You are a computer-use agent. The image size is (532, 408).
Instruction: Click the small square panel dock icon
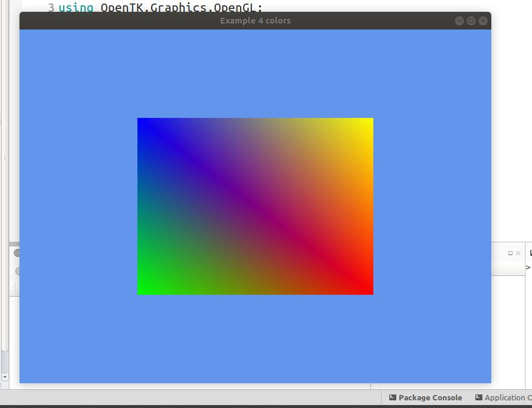pos(510,253)
